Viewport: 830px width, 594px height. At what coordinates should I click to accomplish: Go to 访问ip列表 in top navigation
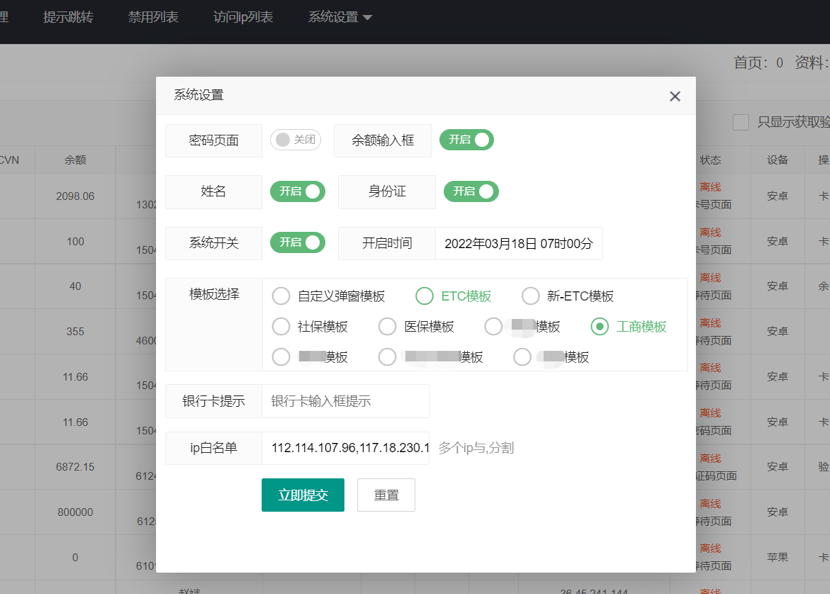click(x=243, y=17)
